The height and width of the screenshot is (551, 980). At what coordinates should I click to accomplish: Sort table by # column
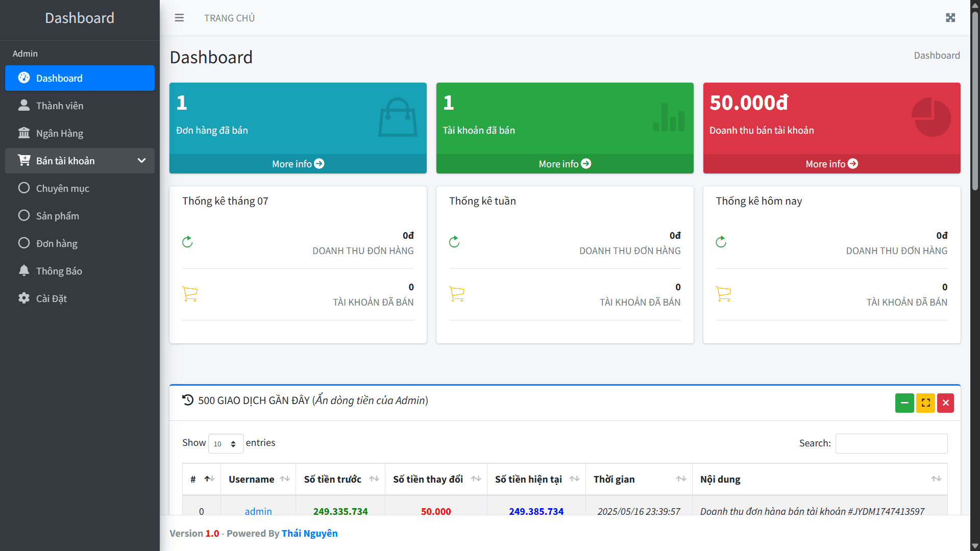coord(202,479)
